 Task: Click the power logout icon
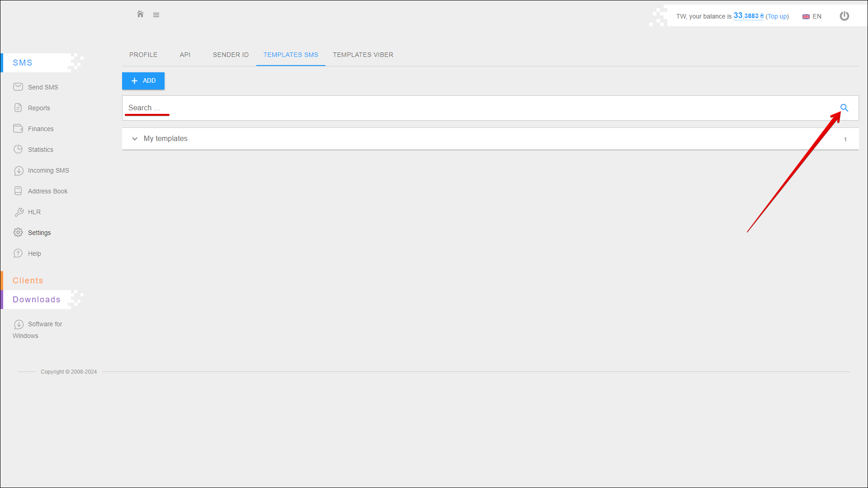(x=844, y=16)
